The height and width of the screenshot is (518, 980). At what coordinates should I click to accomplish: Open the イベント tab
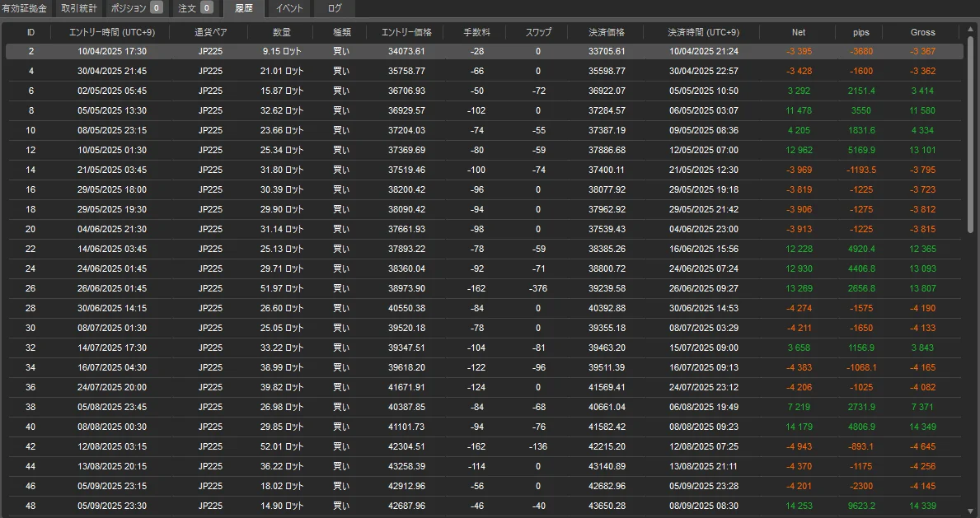[289, 8]
